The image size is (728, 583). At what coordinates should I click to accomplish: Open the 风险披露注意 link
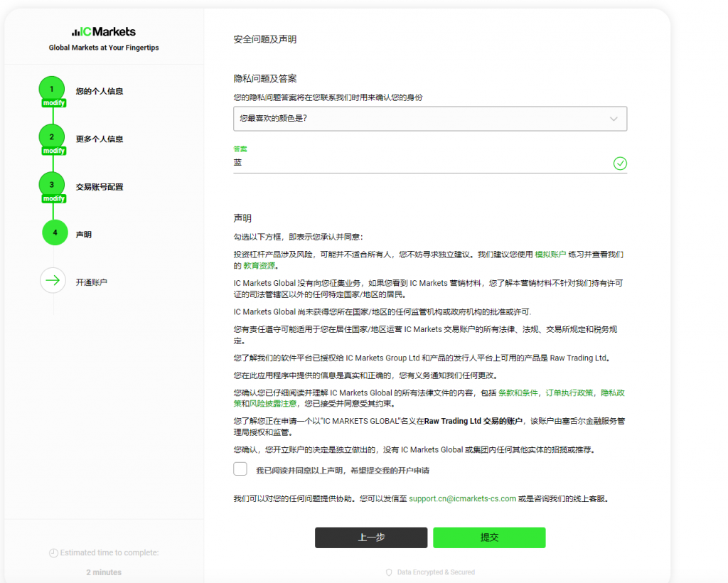point(273,403)
